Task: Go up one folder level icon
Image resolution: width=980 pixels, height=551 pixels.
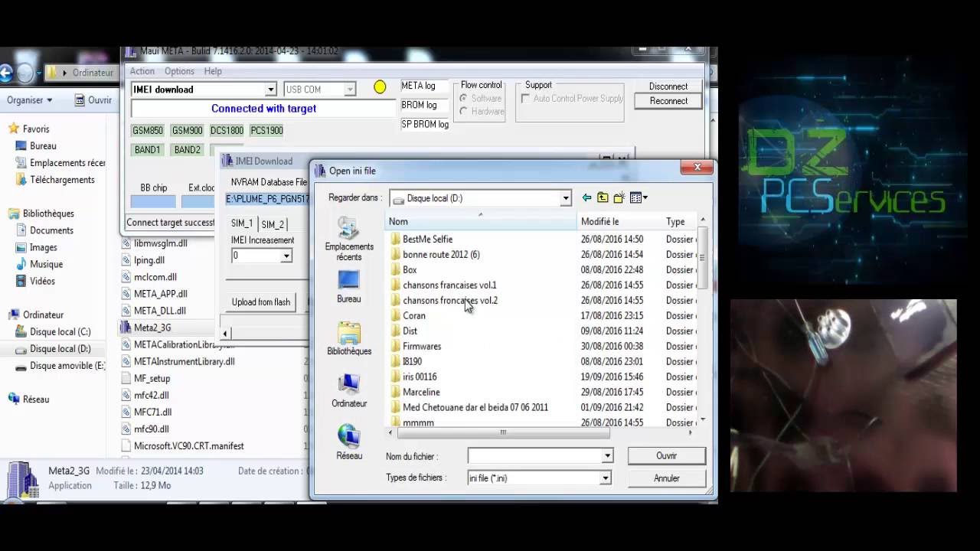Action: [x=603, y=197]
